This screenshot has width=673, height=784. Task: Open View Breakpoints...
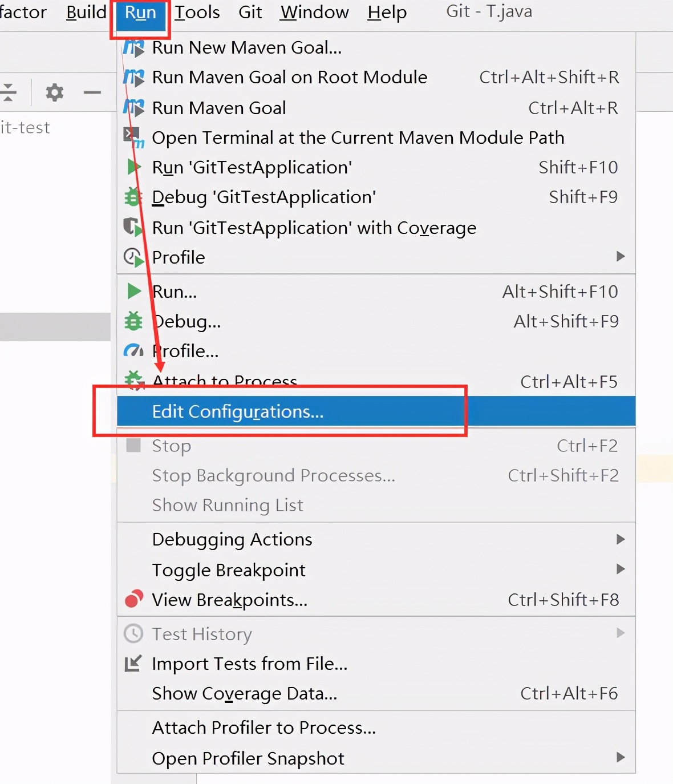click(x=376, y=600)
